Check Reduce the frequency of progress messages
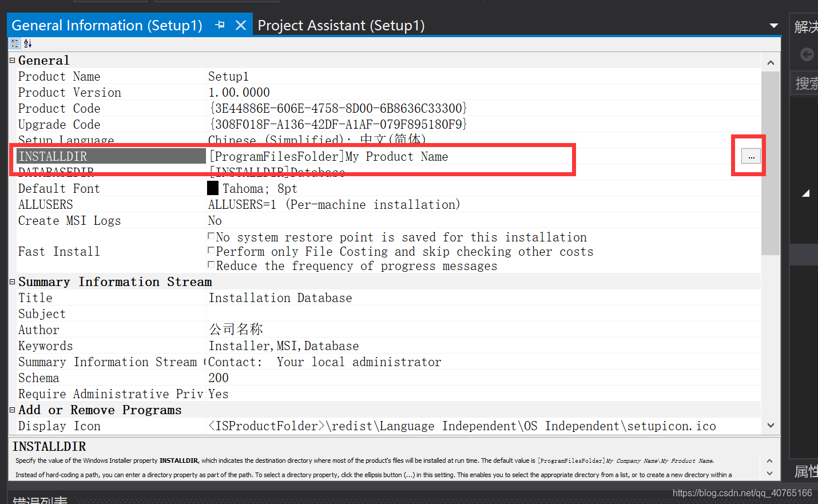Viewport: 818px width, 504px height. [211, 264]
